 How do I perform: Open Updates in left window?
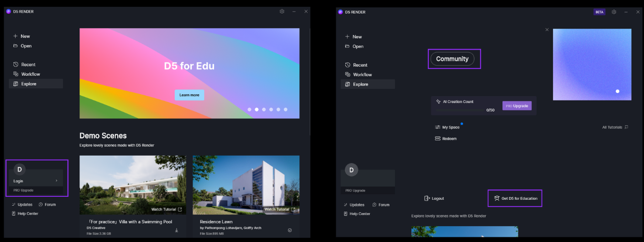(x=22, y=204)
